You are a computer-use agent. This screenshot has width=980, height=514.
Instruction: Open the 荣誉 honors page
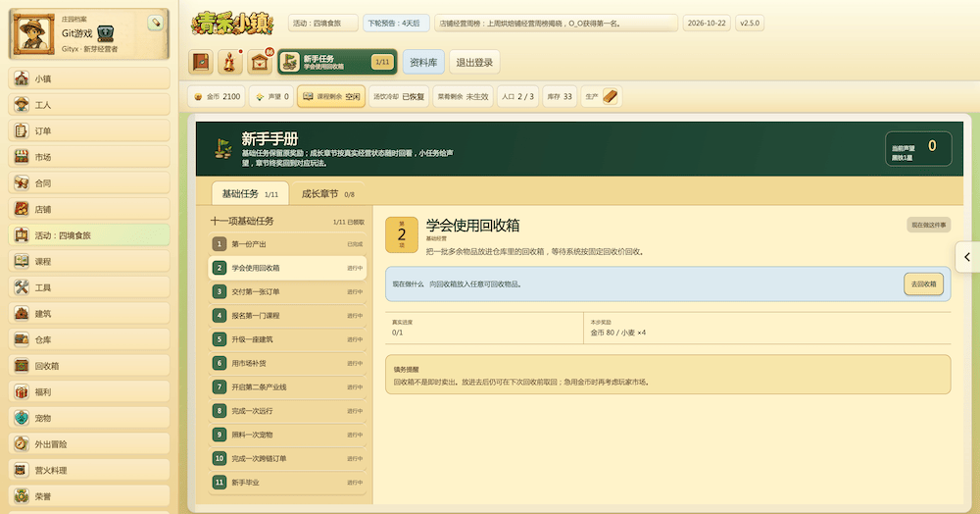coord(89,496)
